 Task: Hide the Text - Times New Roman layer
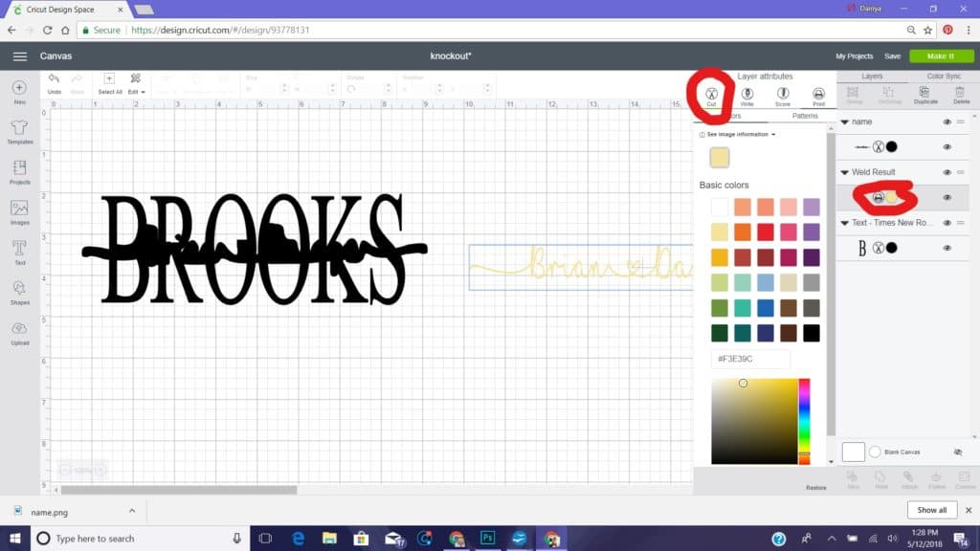(947, 222)
